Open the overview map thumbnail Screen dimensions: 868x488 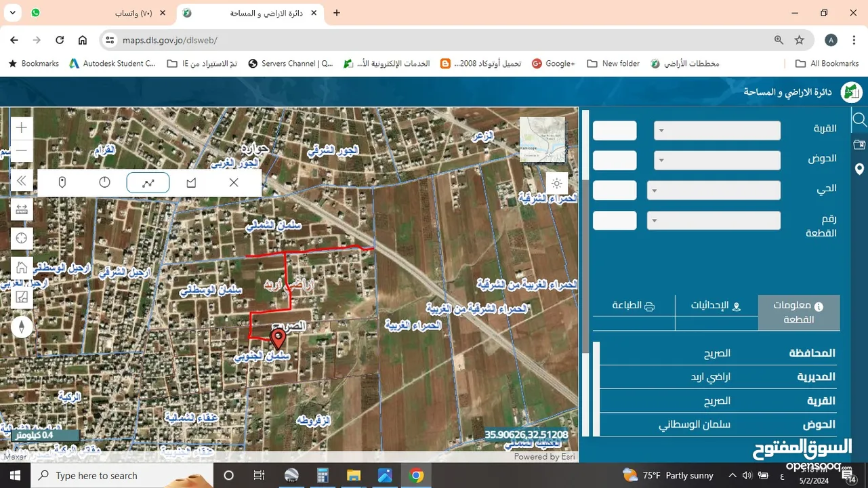pos(542,140)
